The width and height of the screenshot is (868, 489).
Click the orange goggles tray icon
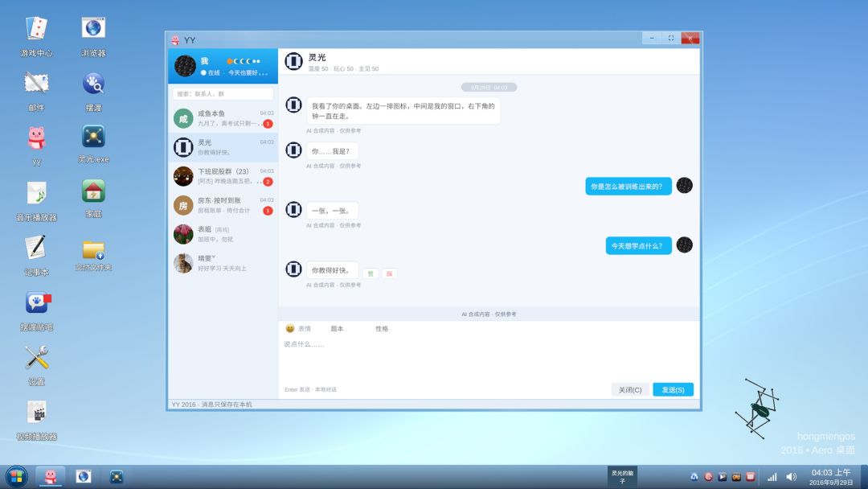pyautogui.click(x=736, y=477)
